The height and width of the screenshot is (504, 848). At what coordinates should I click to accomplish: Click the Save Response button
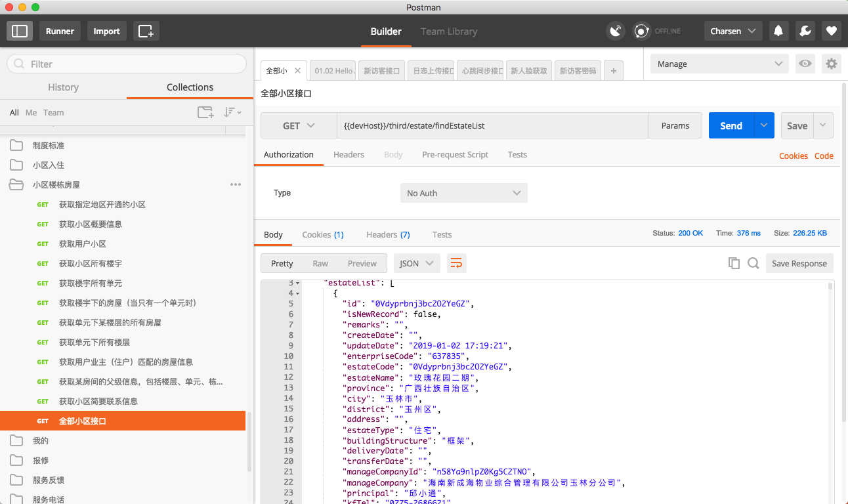click(799, 263)
